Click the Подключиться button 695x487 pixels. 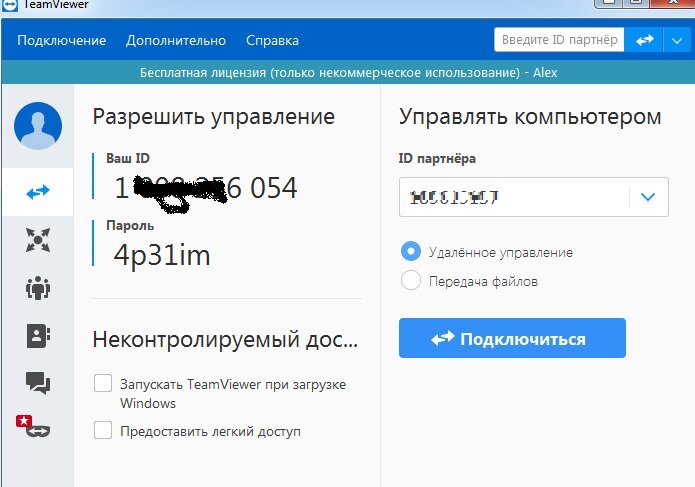[512, 338]
